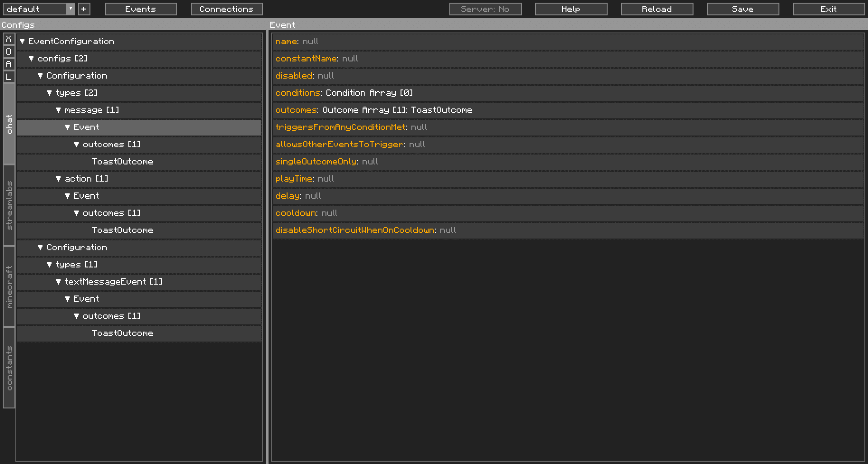868x464 pixels.
Task: Open the conditions Condition Array [0] property
Action: [x=568, y=93]
